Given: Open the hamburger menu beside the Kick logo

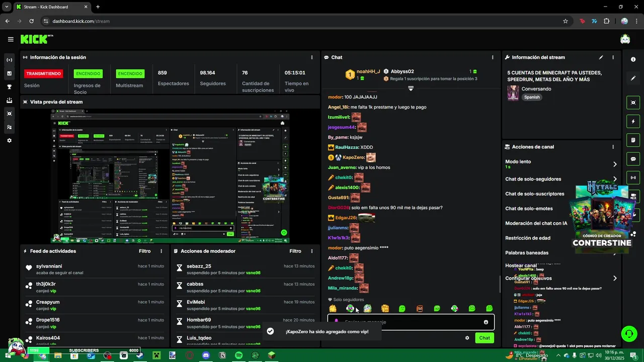Looking at the screenshot, I should tap(11, 39).
